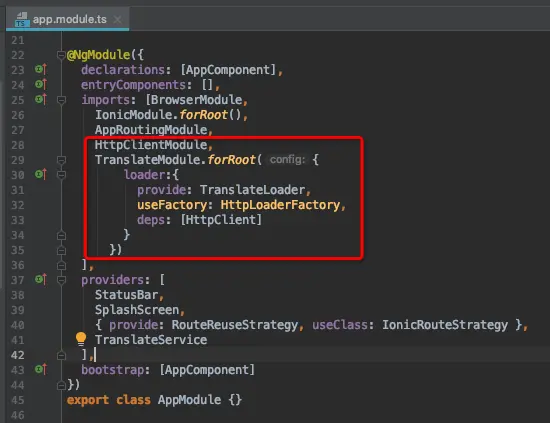Click the provide property on line 31
550x423 pixels.
click(x=161, y=190)
